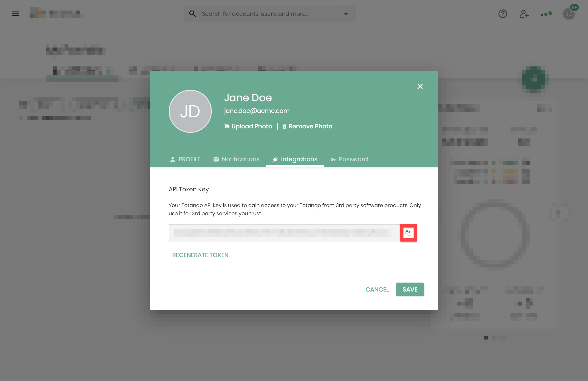The width and height of the screenshot is (588, 381).
Task: Focus the accounts and users search field
Action: [x=270, y=14]
